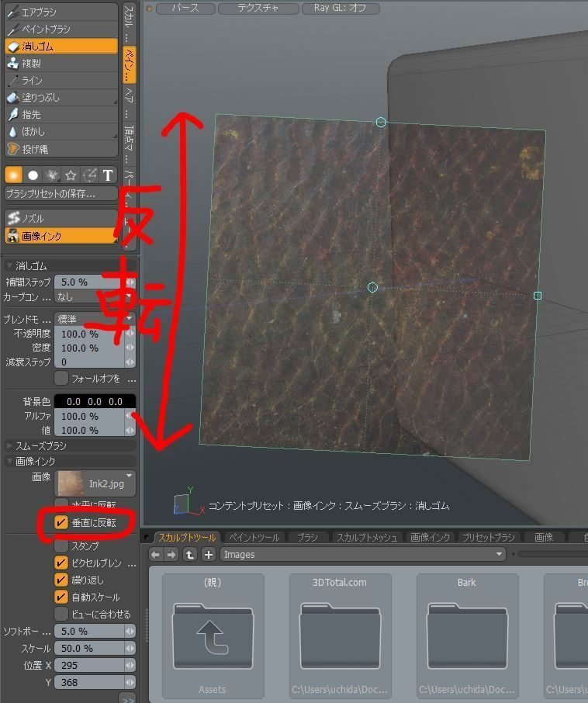Choose the star preset brush tip
This screenshot has height=703, width=588.
pyautogui.click(x=71, y=175)
